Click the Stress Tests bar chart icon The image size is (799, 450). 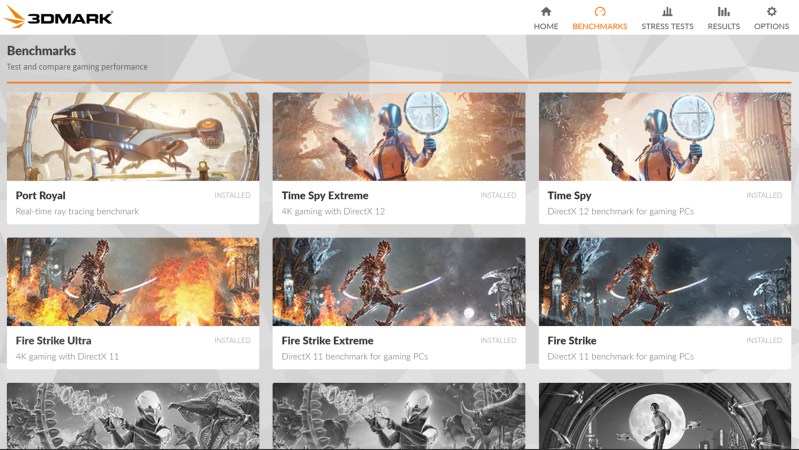(667, 12)
